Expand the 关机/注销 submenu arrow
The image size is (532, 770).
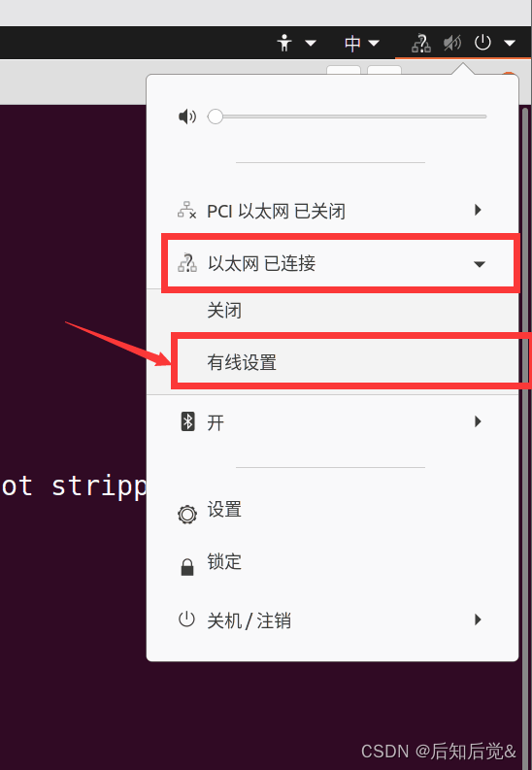tap(478, 619)
